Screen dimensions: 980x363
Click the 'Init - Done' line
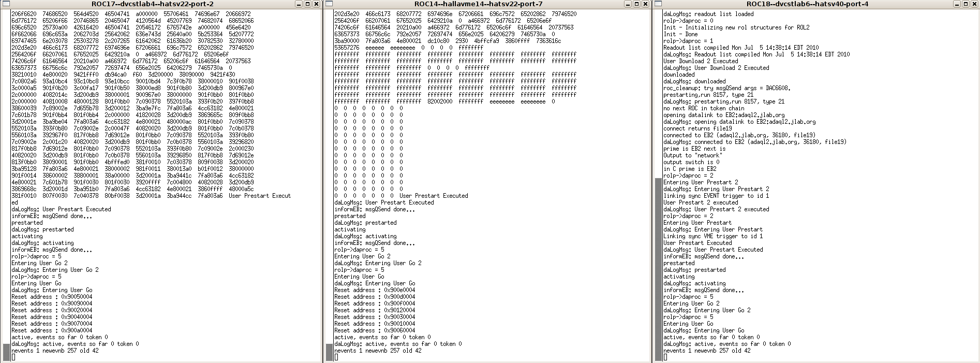coord(680,34)
